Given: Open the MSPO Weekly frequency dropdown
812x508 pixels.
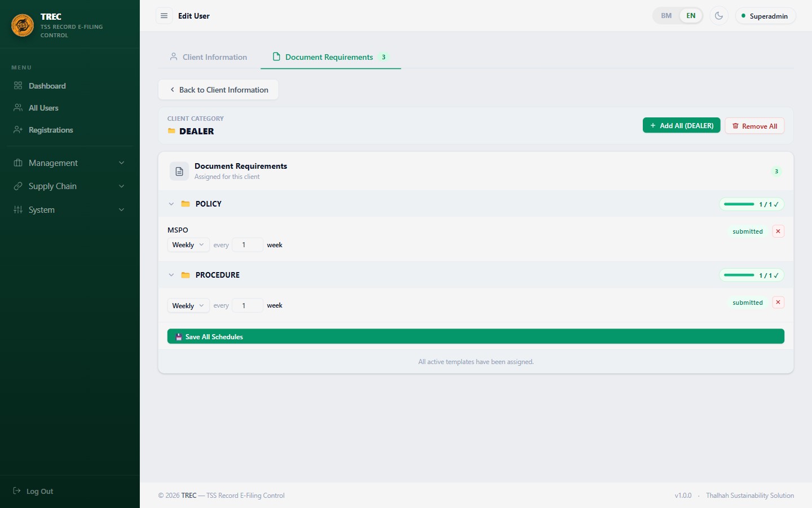Looking at the screenshot, I should coord(188,245).
